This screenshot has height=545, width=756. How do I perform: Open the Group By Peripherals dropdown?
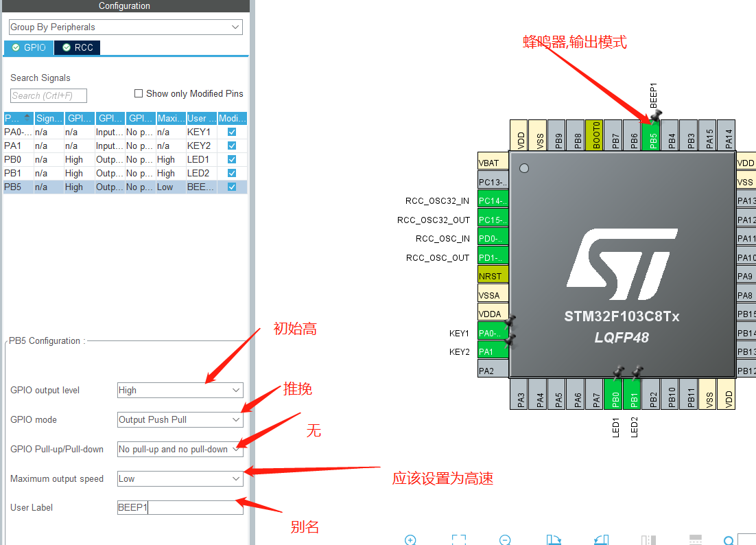tap(126, 27)
